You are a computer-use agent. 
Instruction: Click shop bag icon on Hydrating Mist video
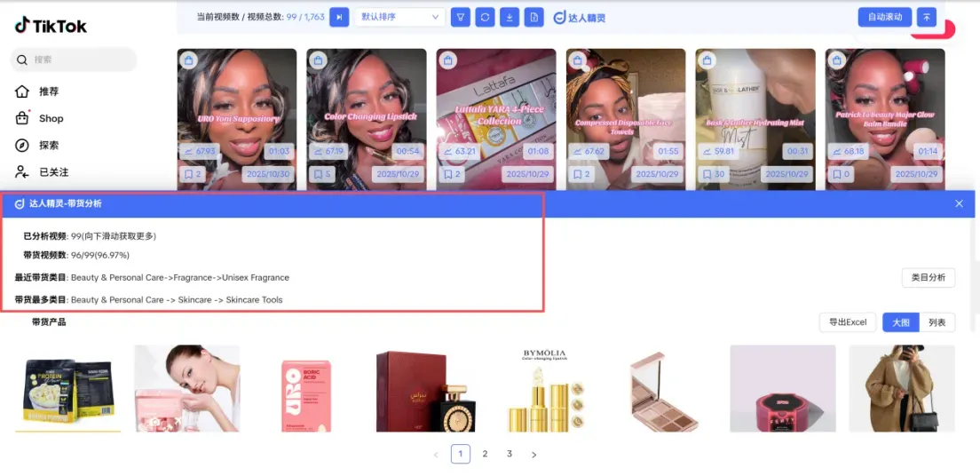pyautogui.click(x=707, y=60)
